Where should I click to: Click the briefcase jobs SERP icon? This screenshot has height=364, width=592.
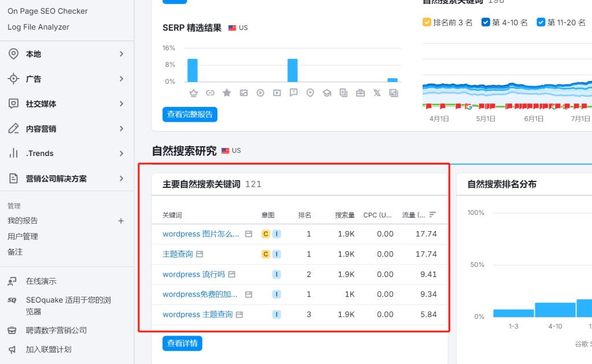pyautogui.click(x=360, y=93)
